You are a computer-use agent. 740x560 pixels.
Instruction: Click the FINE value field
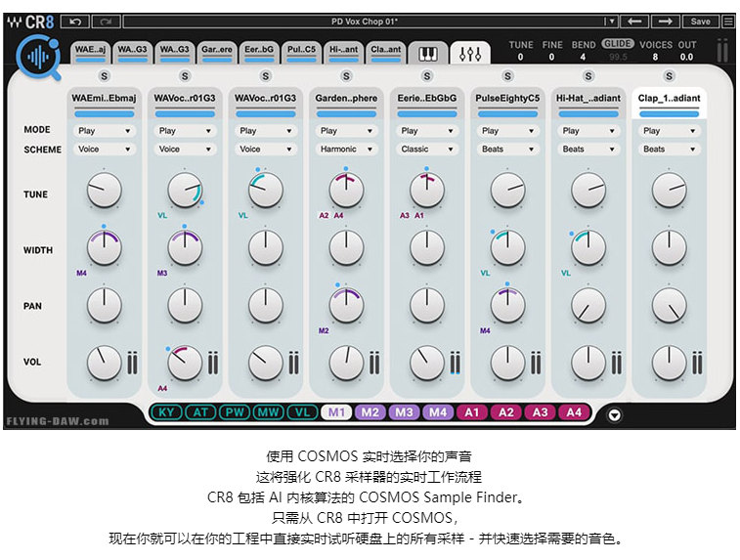coord(551,57)
